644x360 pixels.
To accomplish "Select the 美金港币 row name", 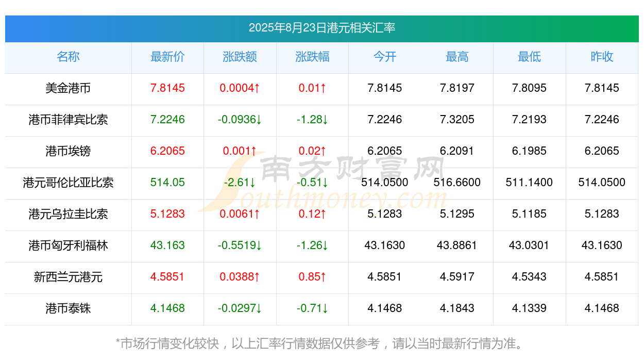I will coord(68,88).
